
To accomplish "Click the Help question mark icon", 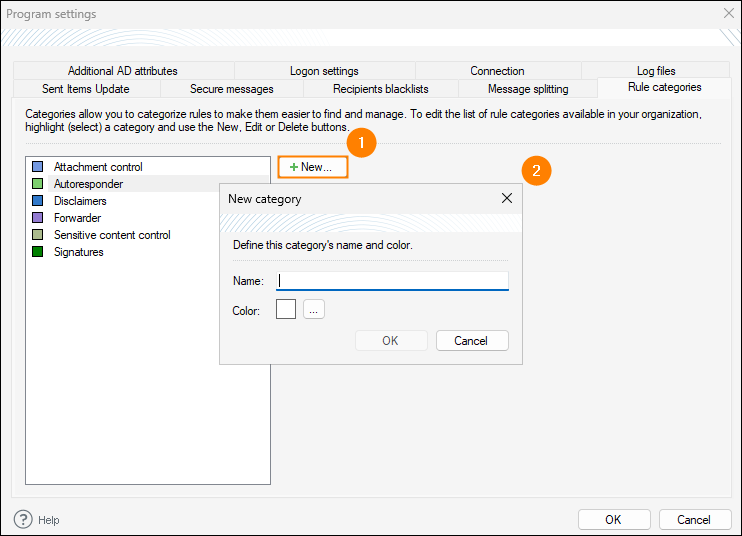I will [x=23, y=519].
